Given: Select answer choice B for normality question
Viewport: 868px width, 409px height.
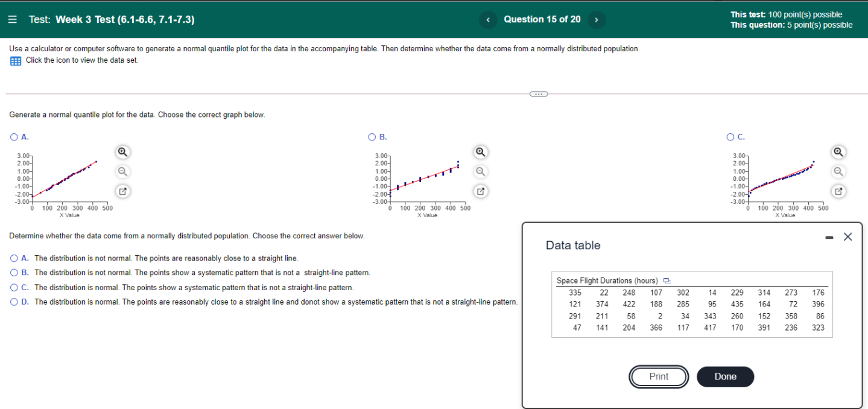Looking at the screenshot, I should 13,272.
